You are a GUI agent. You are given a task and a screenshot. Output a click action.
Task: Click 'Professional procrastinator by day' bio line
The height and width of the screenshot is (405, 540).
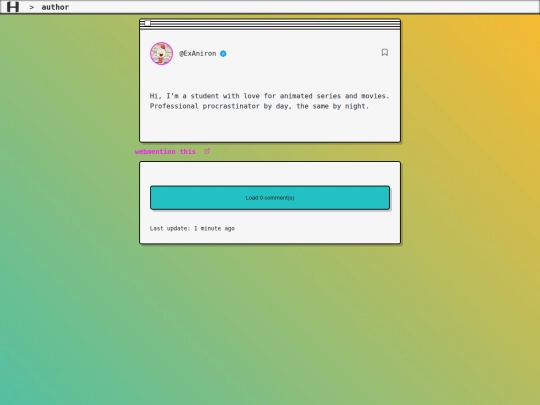click(x=259, y=106)
